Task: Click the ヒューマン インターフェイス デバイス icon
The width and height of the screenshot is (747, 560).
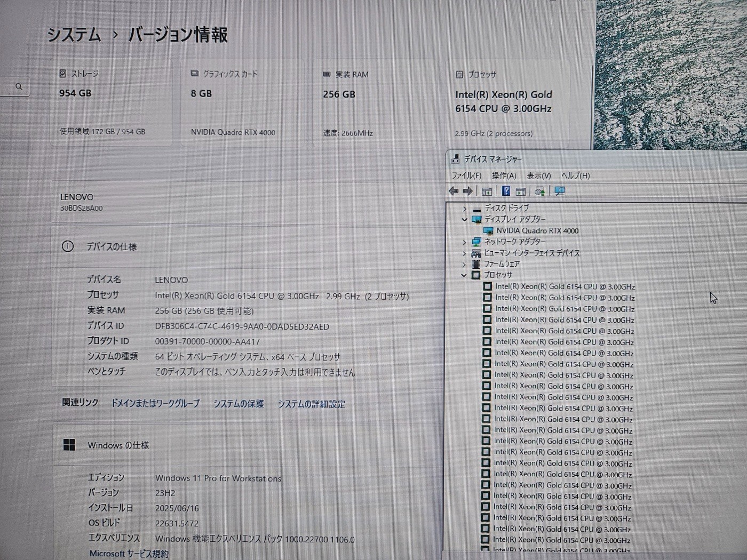Action: 476,253
